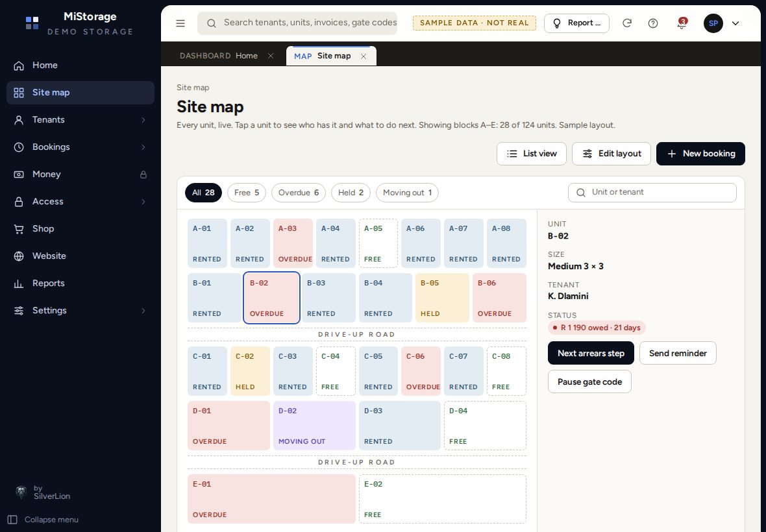Click the Shop cart icon
The height and width of the screenshot is (532, 766).
point(19,229)
